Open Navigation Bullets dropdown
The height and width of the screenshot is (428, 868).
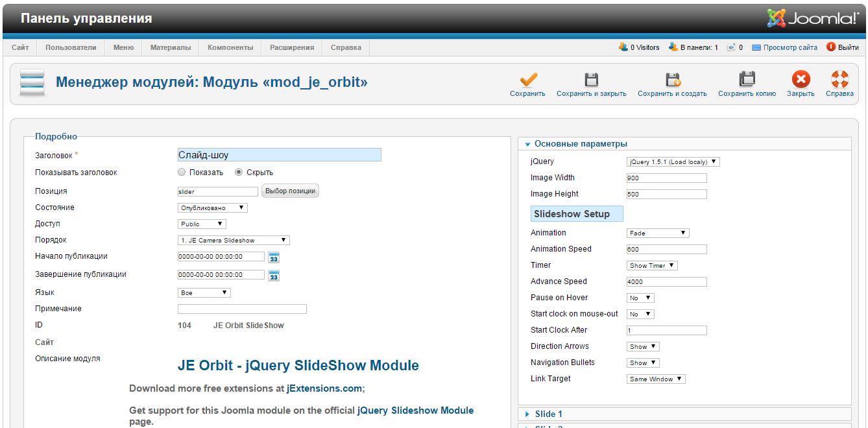pyautogui.click(x=643, y=363)
